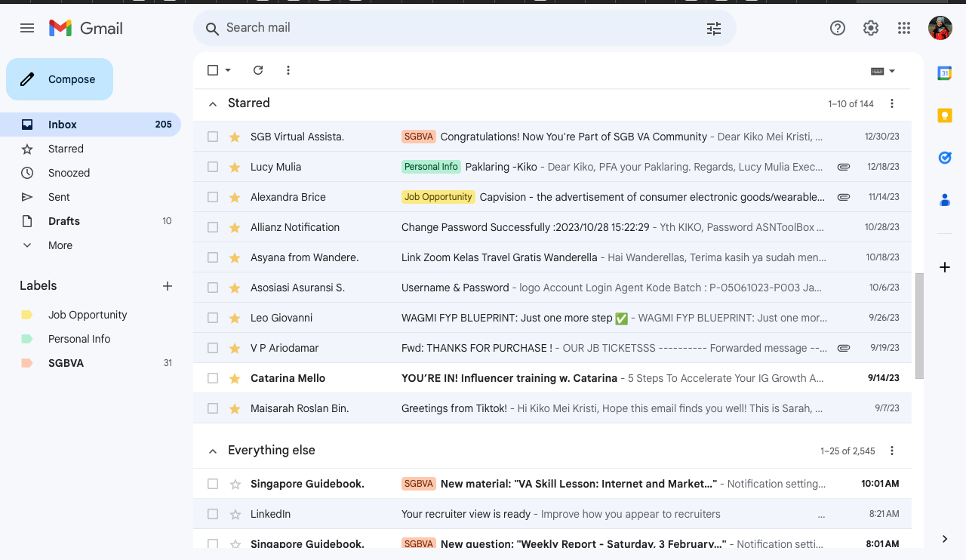Open Google Tasks side panel icon
Screen dimensions: 966x560
tap(944, 158)
